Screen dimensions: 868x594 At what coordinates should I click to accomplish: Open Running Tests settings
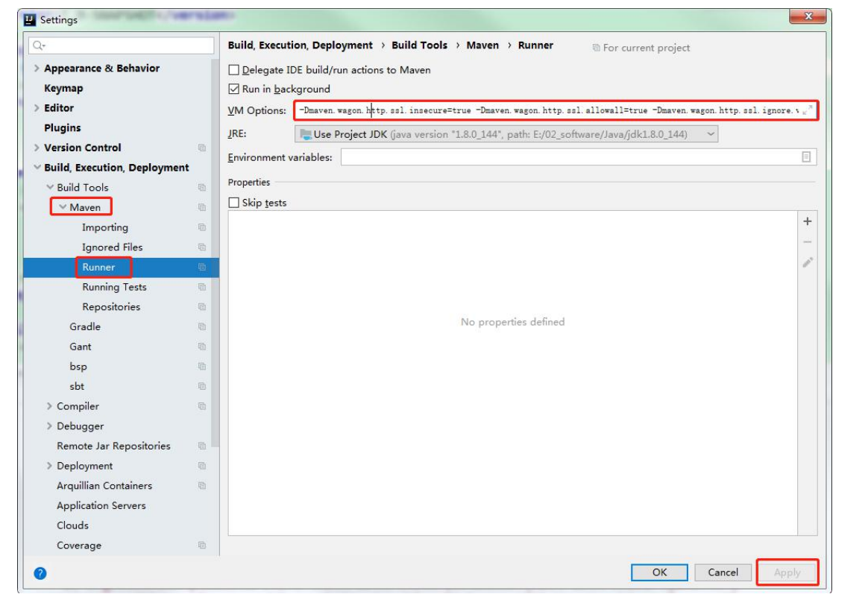(x=115, y=287)
